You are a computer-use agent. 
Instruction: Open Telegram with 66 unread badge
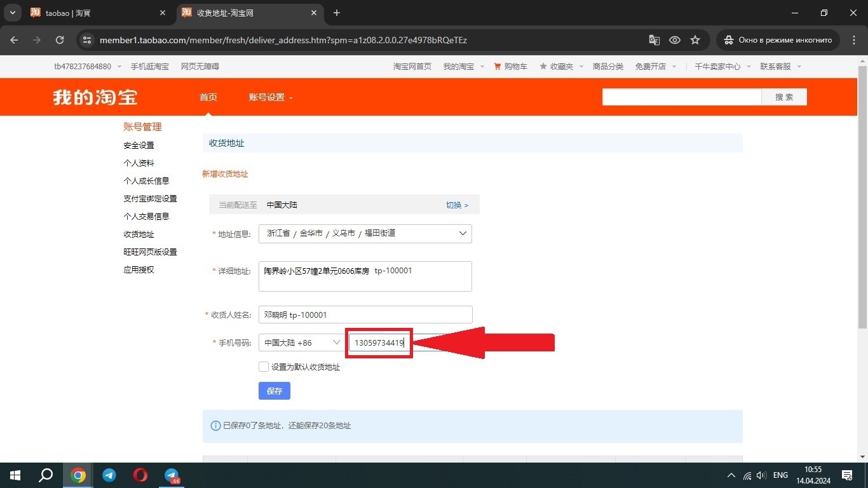click(x=172, y=475)
